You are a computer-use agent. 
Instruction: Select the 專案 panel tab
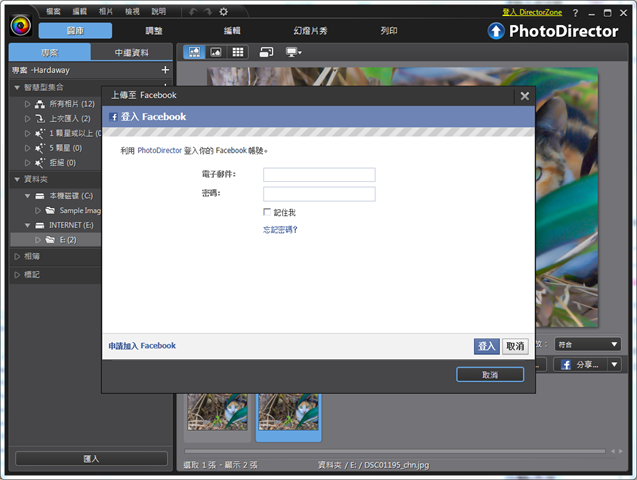point(50,52)
